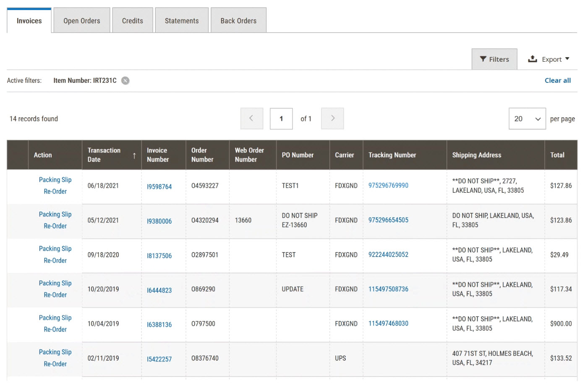Image resolution: width=588 pixels, height=384 pixels.
Task: Select the Back Orders tab
Action: tap(238, 21)
